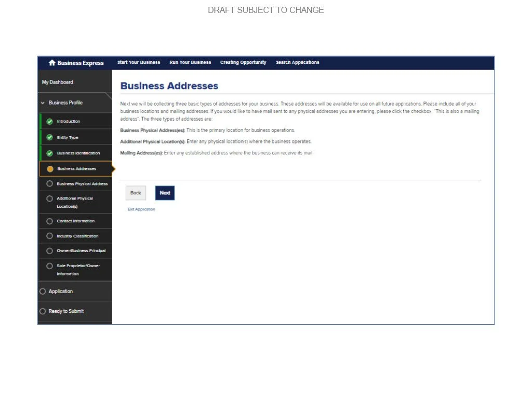This screenshot has width=532, height=411.
Task: Click the circle icon beside Ready to Submit
Action: [43, 311]
